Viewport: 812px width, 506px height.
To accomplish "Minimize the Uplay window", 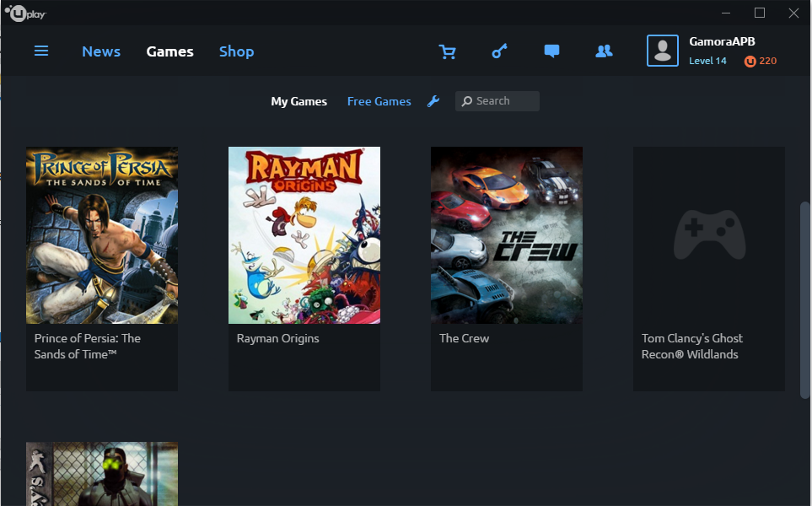I will click(x=726, y=13).
